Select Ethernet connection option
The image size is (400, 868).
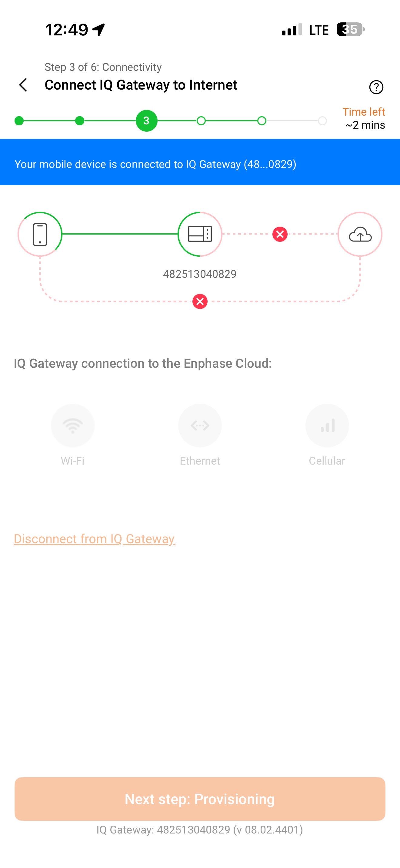[200, 426]
